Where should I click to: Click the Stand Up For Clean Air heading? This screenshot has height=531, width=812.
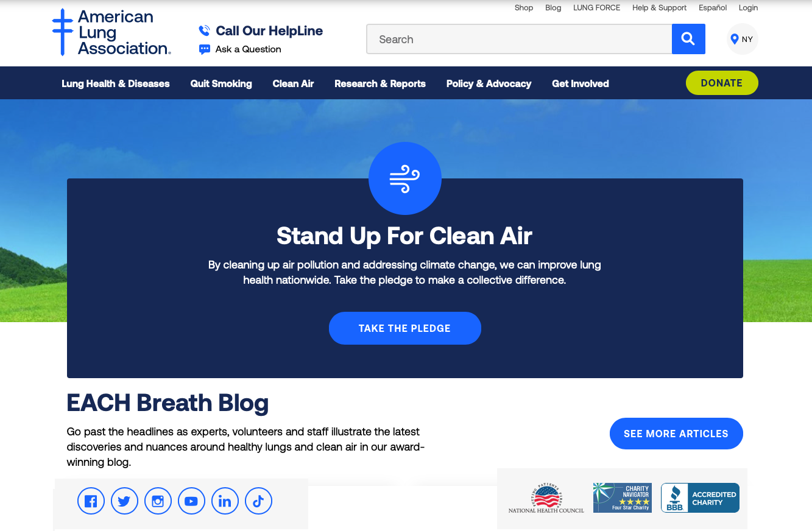click(404, 236)
